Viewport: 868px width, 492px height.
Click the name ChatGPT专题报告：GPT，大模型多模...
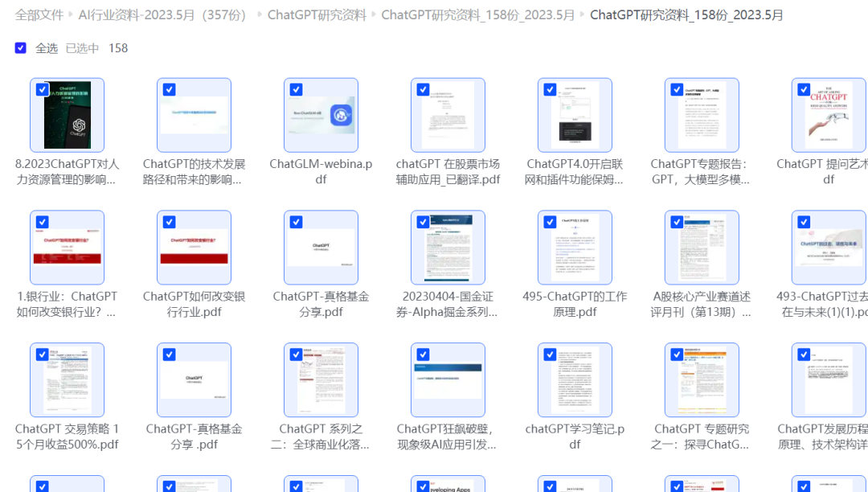[702, 171]
